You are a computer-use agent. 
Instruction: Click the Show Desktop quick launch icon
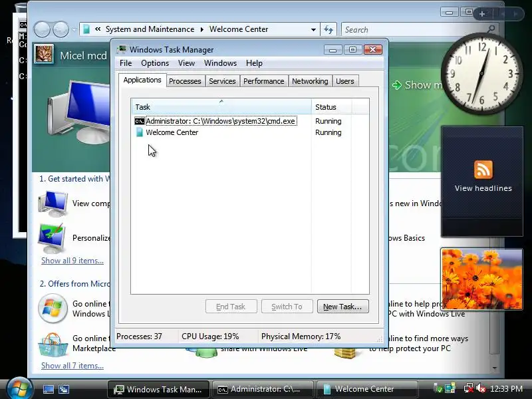click(48, 389)
